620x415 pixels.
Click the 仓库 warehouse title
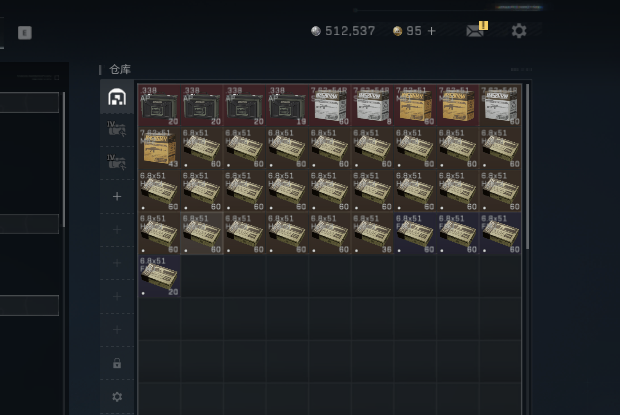(120, 70)
